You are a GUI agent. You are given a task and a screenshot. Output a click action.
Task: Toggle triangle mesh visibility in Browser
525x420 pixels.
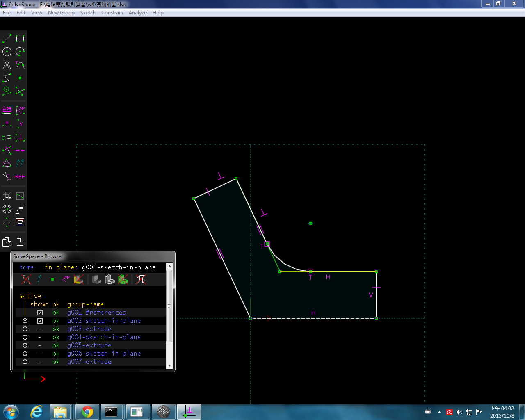(123, 279)
